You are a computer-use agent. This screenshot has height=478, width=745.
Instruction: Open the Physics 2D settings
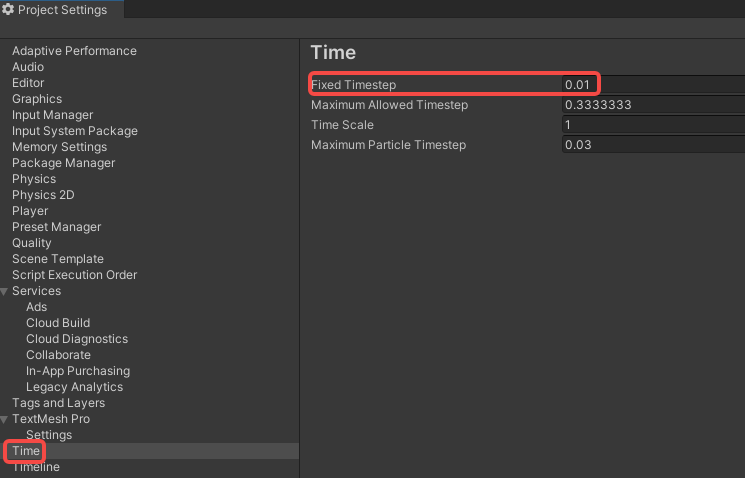[x=43, y=195]
